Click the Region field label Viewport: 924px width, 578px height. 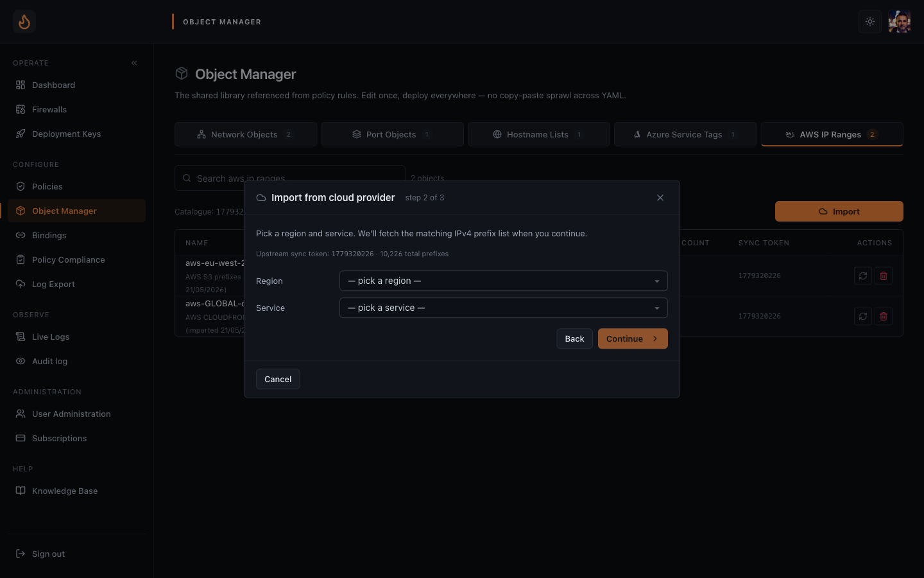pos(269,281)
